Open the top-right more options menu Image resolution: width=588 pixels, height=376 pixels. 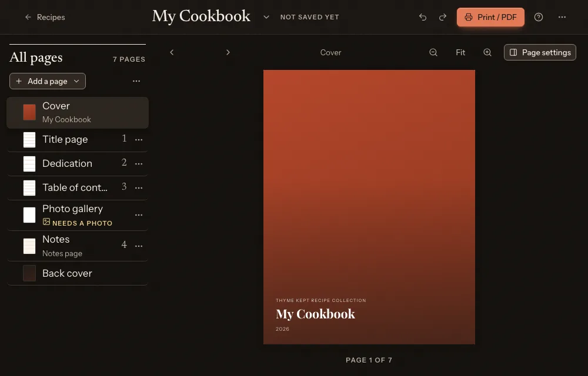562,17
